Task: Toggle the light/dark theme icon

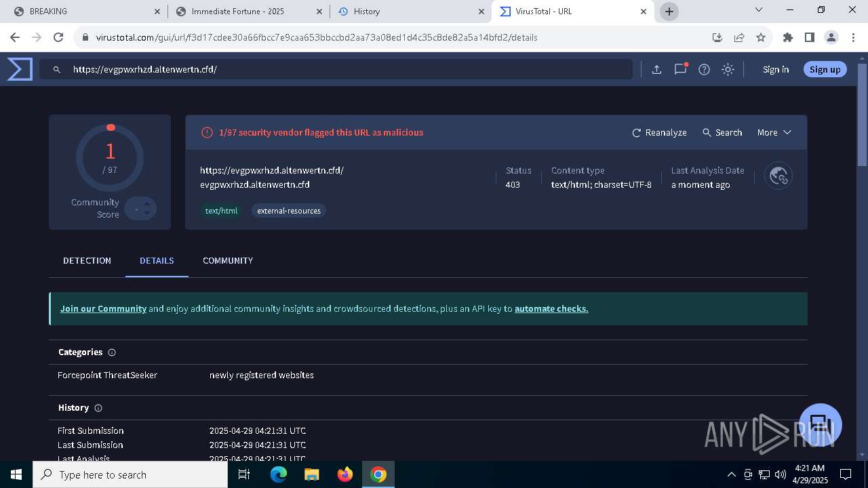Action: (x=728, y=69)
